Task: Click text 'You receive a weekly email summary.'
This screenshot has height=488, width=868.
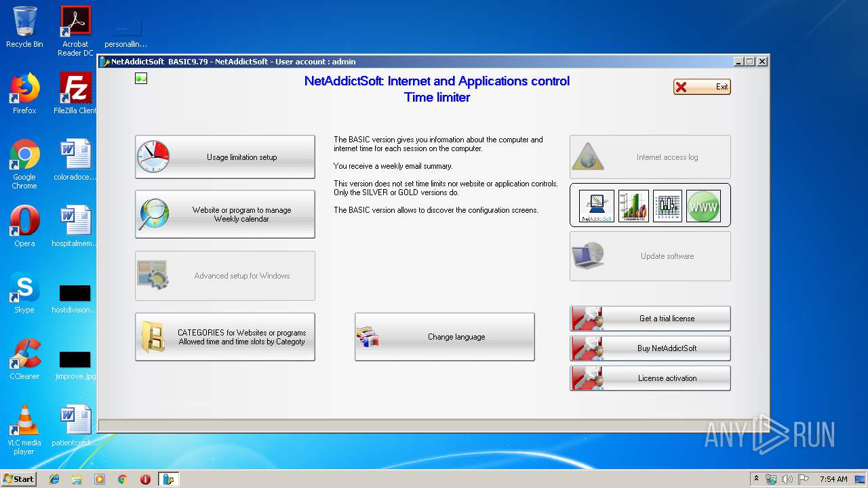Action: 393,166
